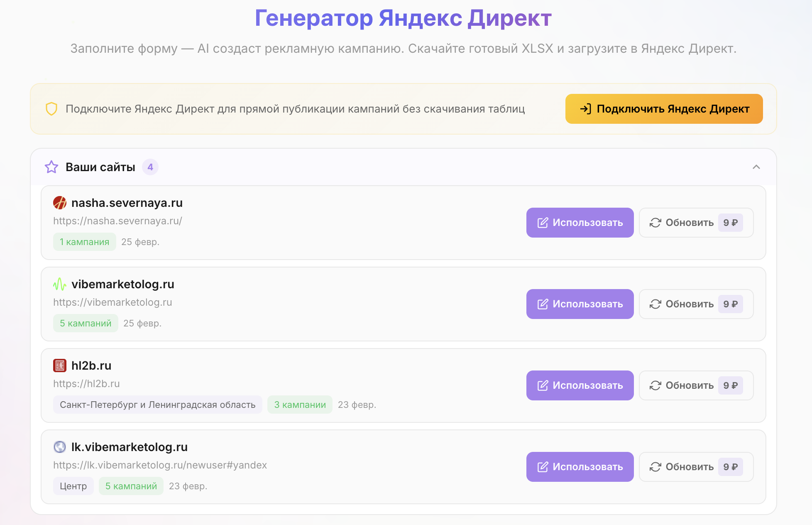The width and height of the screenshot is (812, 525).
Task: Collapse the Ваши сайты section chevron
Action: [756, 167]
